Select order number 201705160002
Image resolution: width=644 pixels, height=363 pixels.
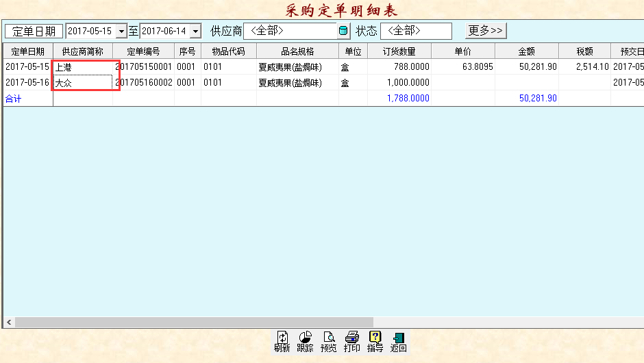coord(143,83)
